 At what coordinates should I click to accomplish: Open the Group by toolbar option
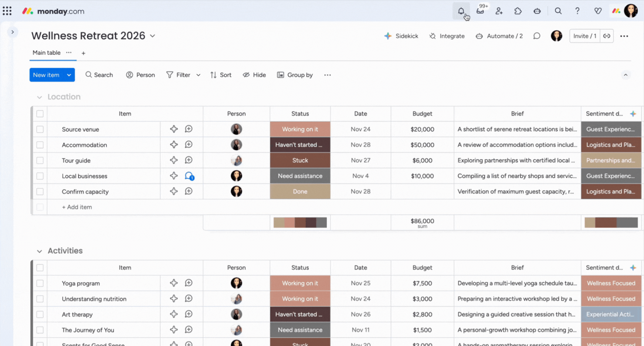pyautogui.click(x=295, y=75)
